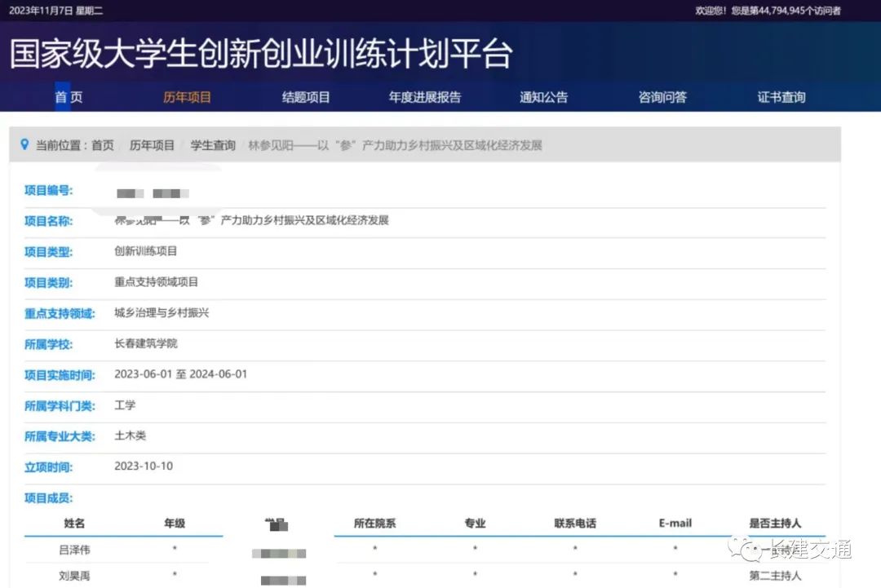Click the school name 长春建筑学院

(x=146, y=343)
